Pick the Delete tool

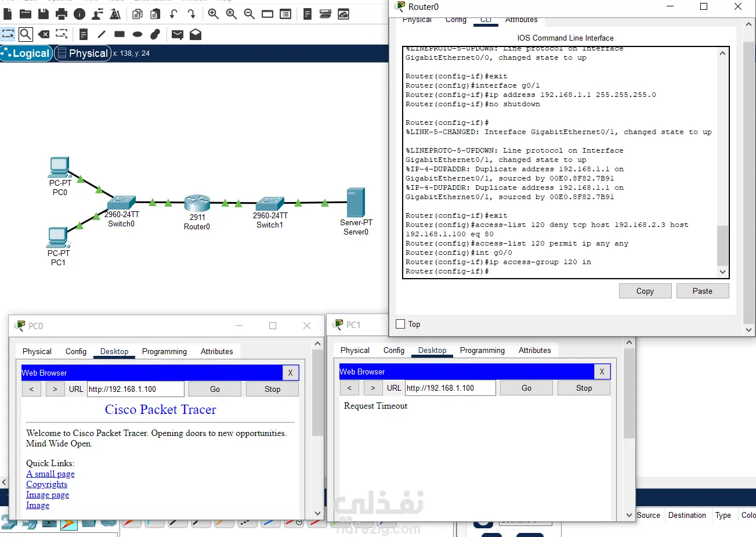click(x=44, y=34)
